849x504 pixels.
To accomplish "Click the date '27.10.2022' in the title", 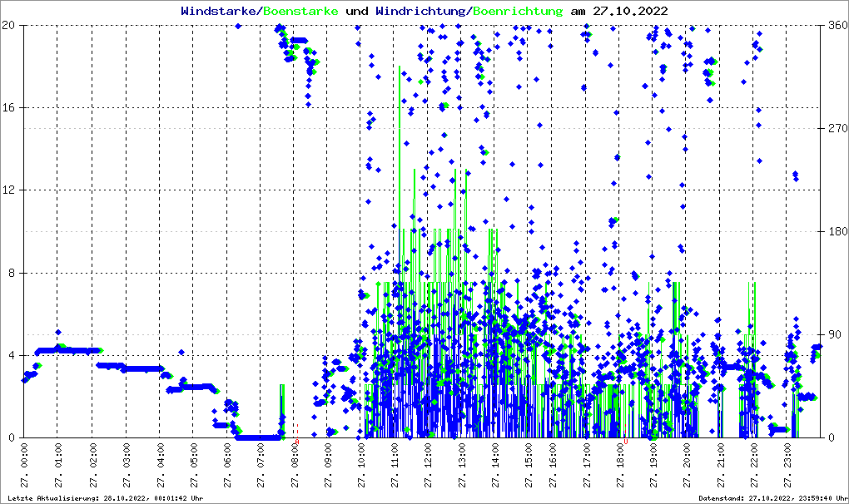I will [630, 11].
